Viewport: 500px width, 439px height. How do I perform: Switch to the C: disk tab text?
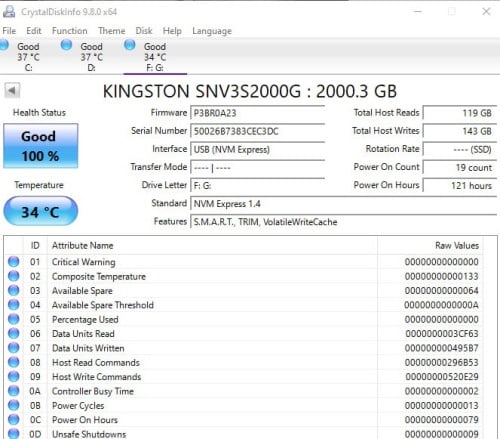pyautogui.click(x=28, y=57)
